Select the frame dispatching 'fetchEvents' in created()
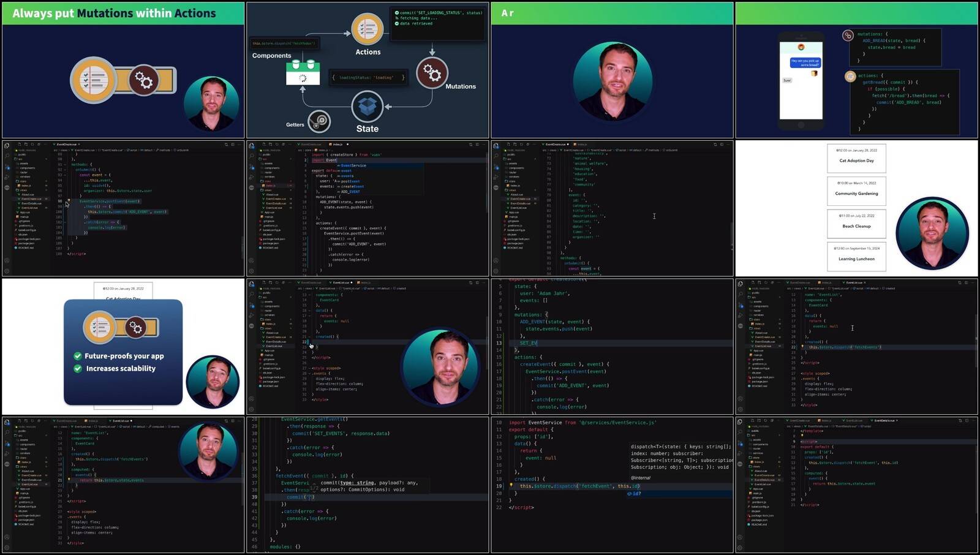Image resolution: width=980 pixels, height=555 pixels. coord(857,347)
